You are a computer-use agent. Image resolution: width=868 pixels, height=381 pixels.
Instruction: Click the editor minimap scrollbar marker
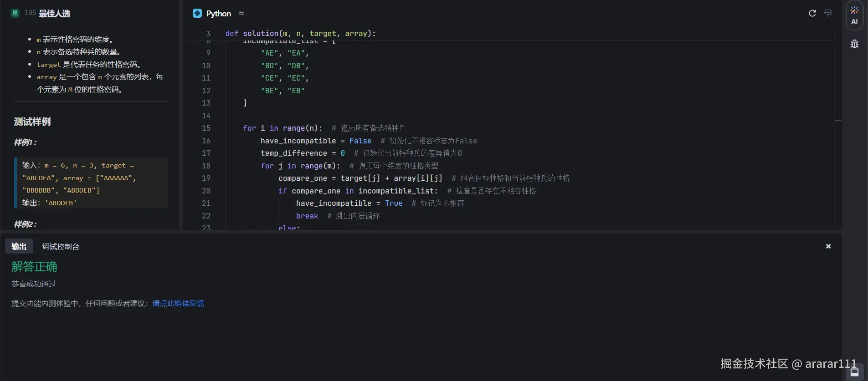837,120
